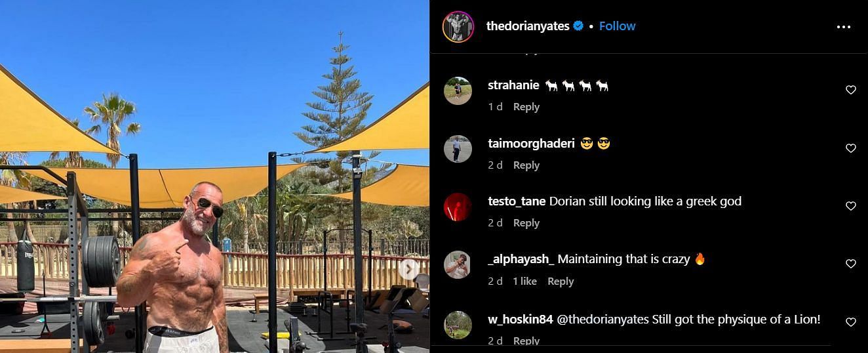Like taimoorghaderi's comment with heart icon
Image resolution: width=868 pixels, height=353 pixels.
pos(850,148)
